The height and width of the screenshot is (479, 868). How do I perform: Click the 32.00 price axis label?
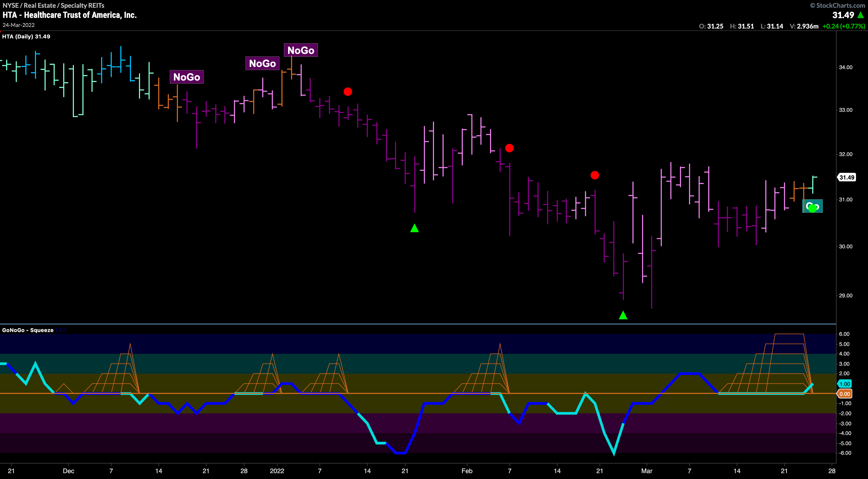coord(845,154)
